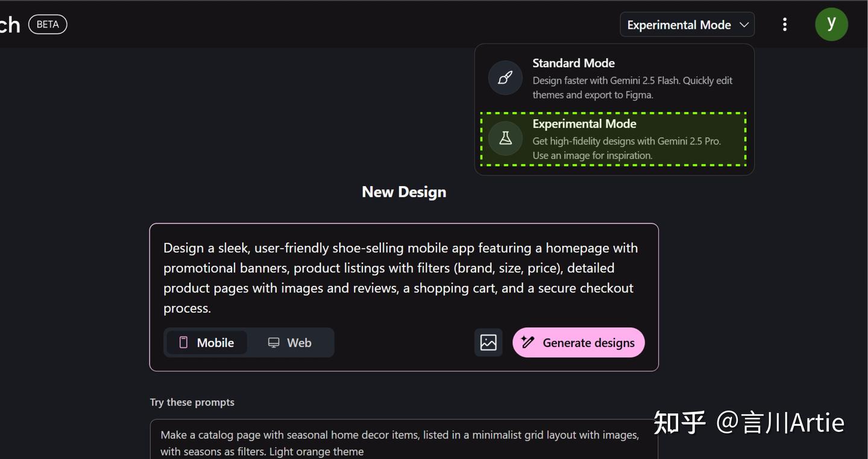868x459 pixels.
Task: Click the Standard Mode brush icon
Action: tap(505, 78)
